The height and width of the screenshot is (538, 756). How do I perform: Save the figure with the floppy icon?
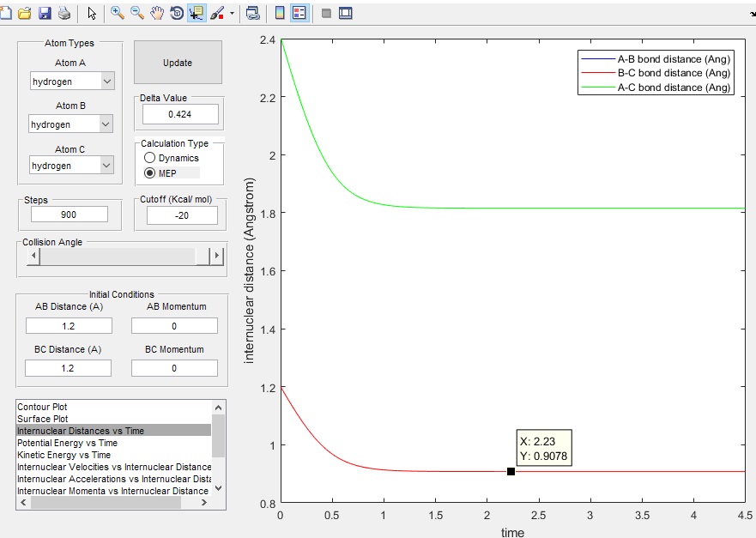(x=45, y=13)
